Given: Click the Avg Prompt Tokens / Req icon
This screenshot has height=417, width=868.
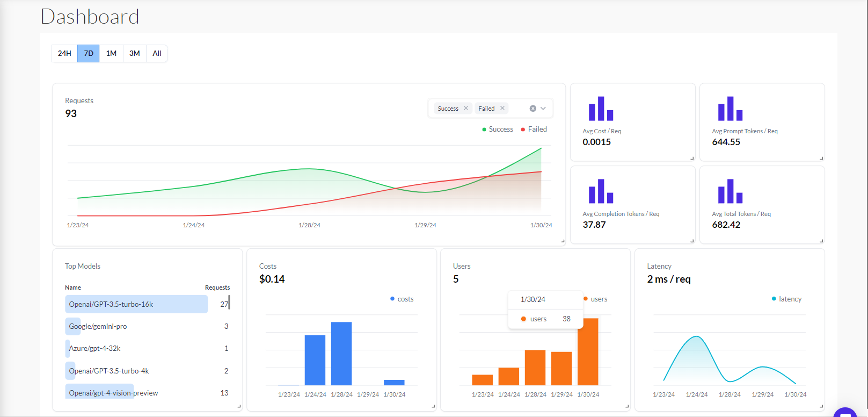Looking at the screenshot, I should pyautogui.click(x=730, y=109).
